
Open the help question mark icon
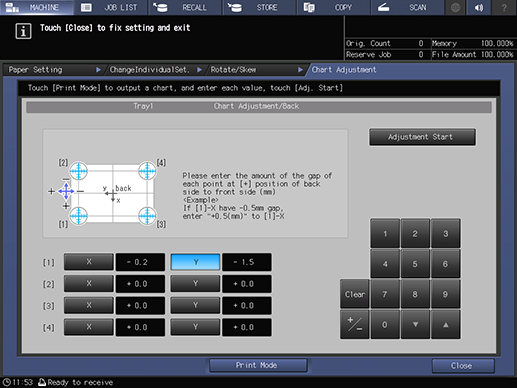point(504,7)
